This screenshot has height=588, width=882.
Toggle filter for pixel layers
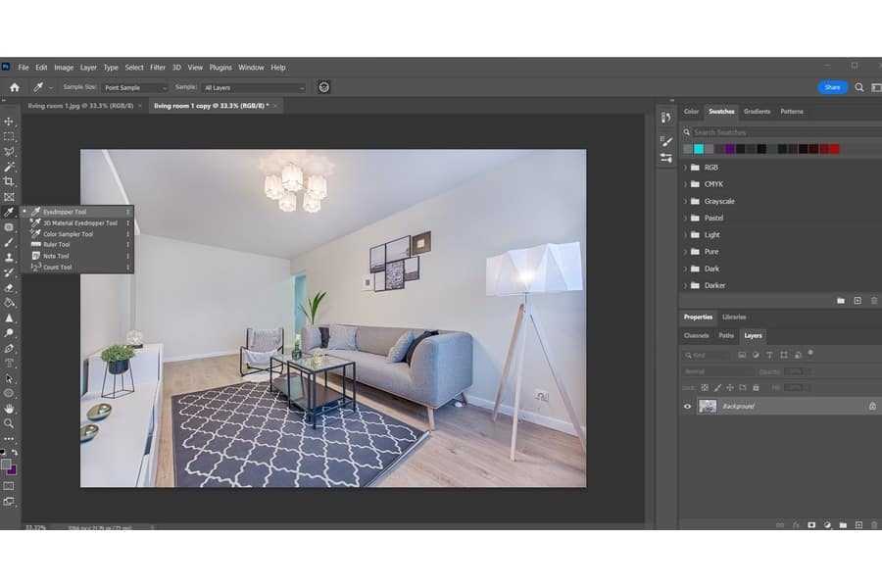point(742,355)
